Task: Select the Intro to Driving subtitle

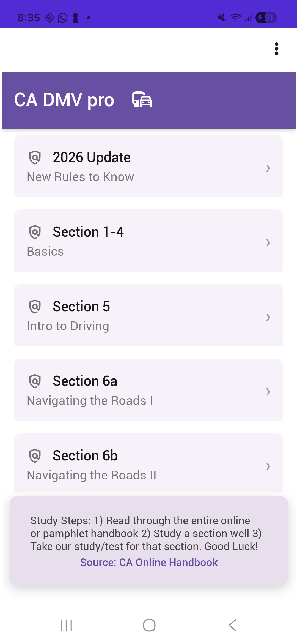Action: pos(68,326)
